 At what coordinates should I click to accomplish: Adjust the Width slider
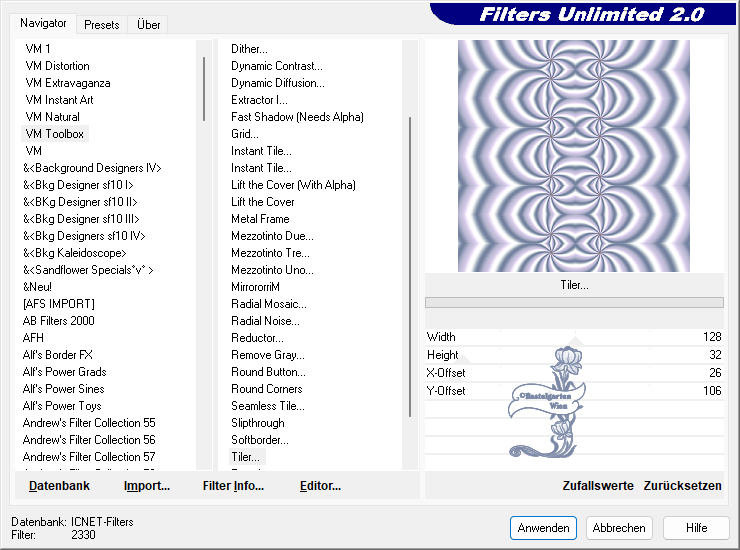pyautogui.click(x=573, y=338)
